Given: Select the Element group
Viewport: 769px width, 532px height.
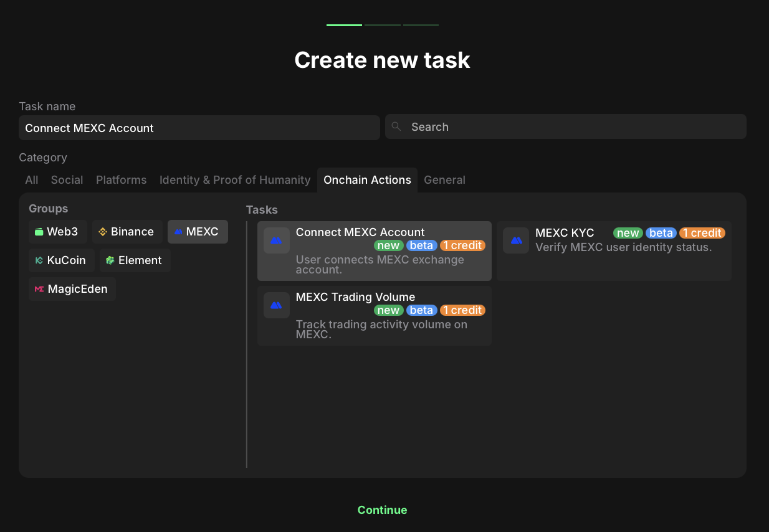Looking at the screenshot, I should [135, 260].
